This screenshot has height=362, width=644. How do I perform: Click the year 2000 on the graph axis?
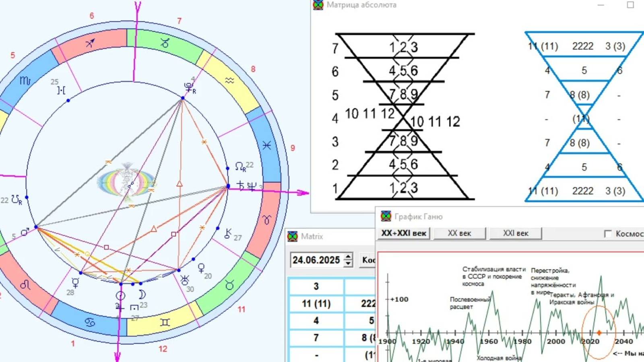pyautogui.click(x=556, y=341)
